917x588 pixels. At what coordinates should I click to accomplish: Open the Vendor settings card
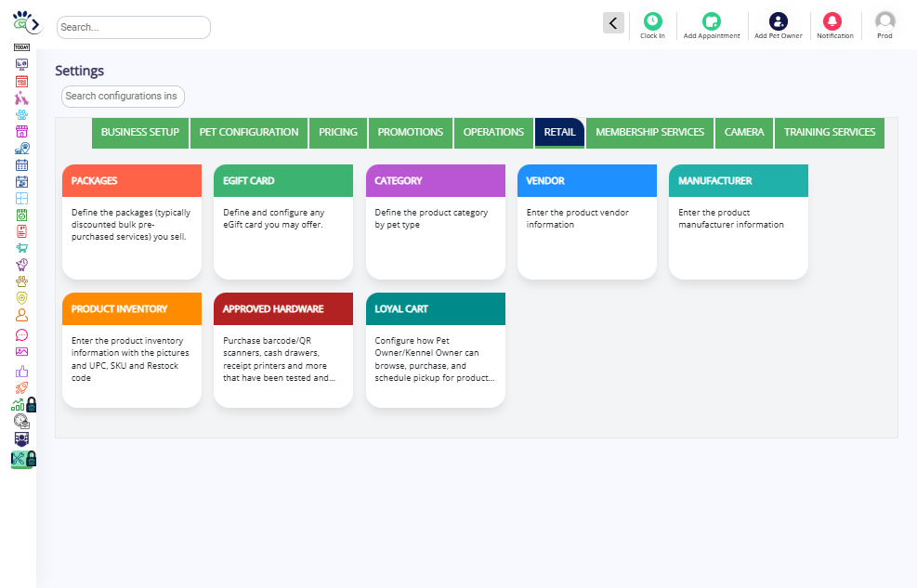pyautogui.click(x=586, y=221)
